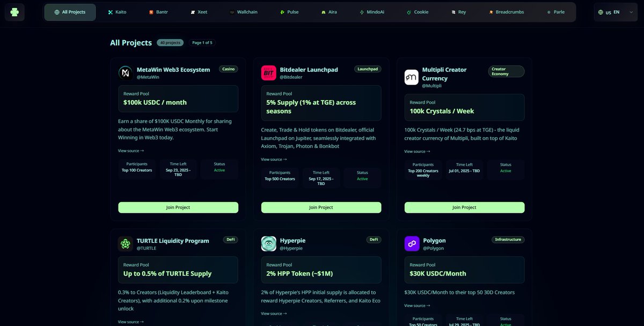Switch to the Xeet tab
The image size is (644, 326).
click(x=199, y=12)
